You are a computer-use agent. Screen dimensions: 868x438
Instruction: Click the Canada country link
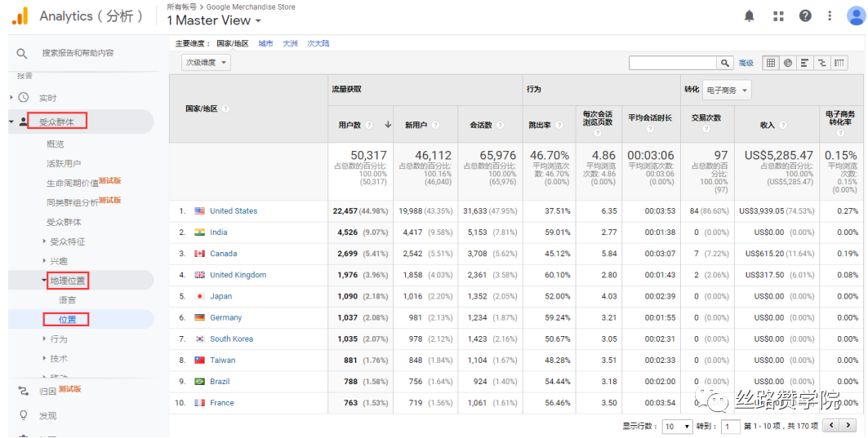point(224,254)
